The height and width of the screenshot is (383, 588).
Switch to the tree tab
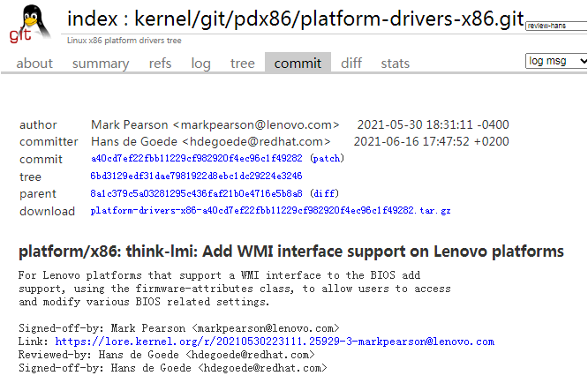(x=243, y=63)
